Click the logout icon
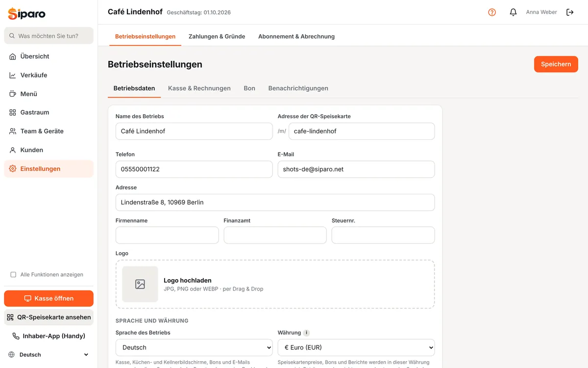 [x=570, y=12]
